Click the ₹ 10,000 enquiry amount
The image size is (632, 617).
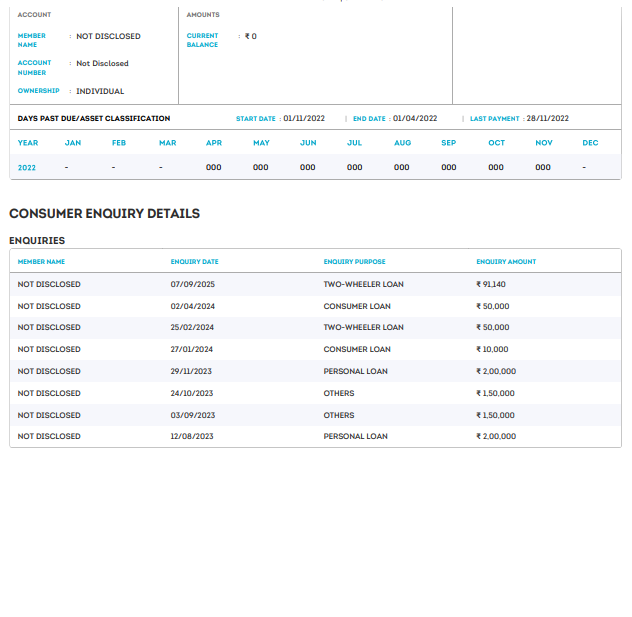(492, 350)
